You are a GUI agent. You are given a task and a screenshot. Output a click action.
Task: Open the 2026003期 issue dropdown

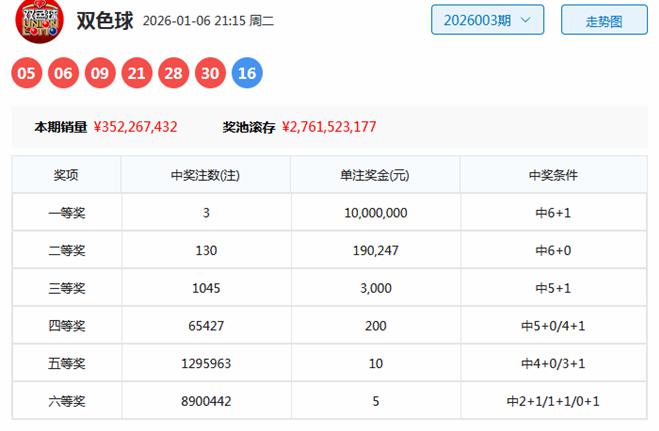point(487,20)
